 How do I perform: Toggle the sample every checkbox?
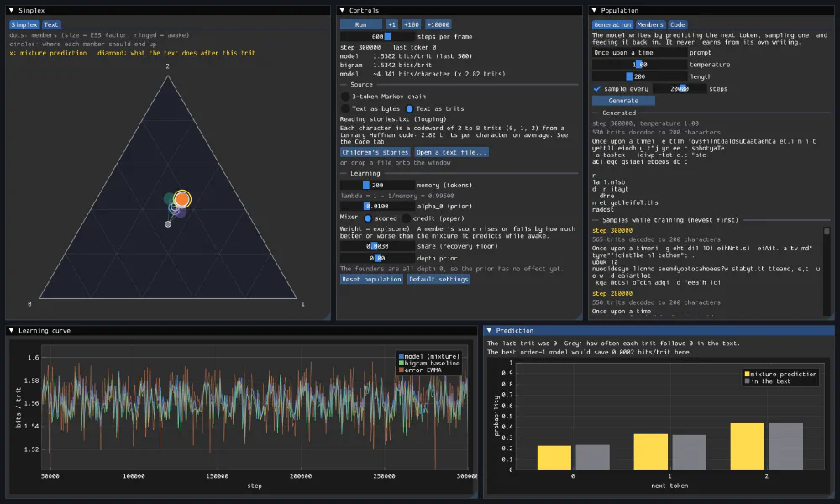(596, 89)
